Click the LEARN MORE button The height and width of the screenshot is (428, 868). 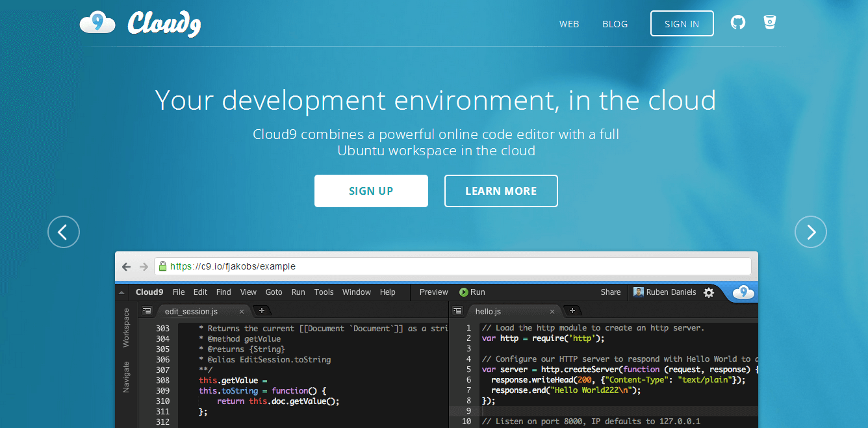501,191
